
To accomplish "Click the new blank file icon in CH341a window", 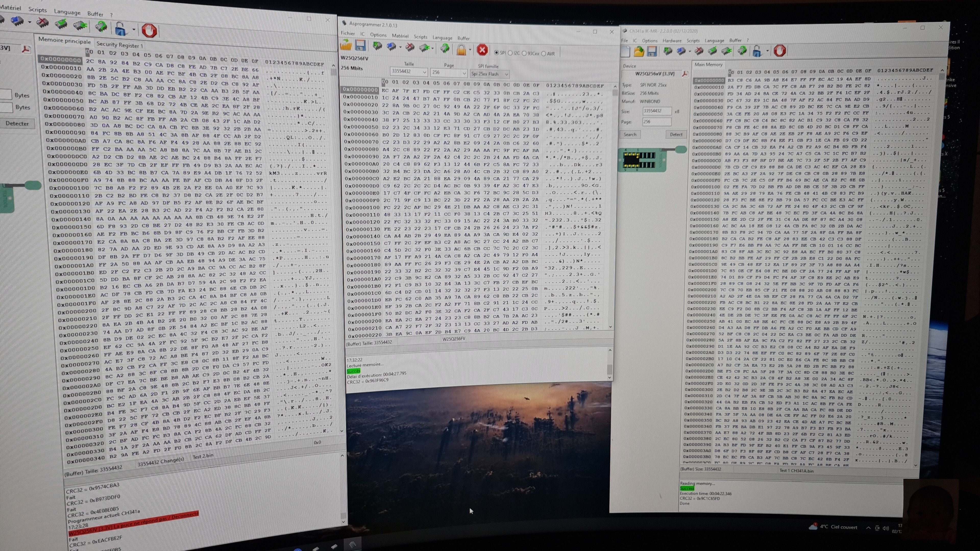I will click(x=625, y=51).
